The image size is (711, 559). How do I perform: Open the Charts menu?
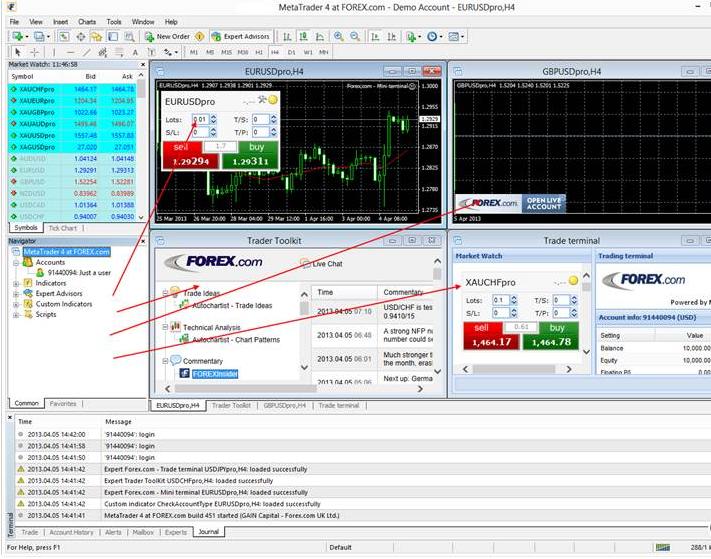(87, 21)
